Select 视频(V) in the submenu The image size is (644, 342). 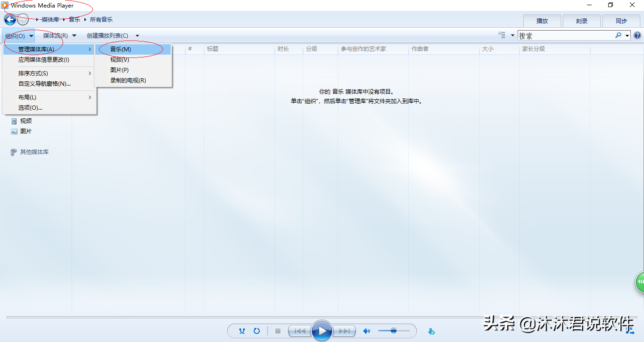pos(133,60)
